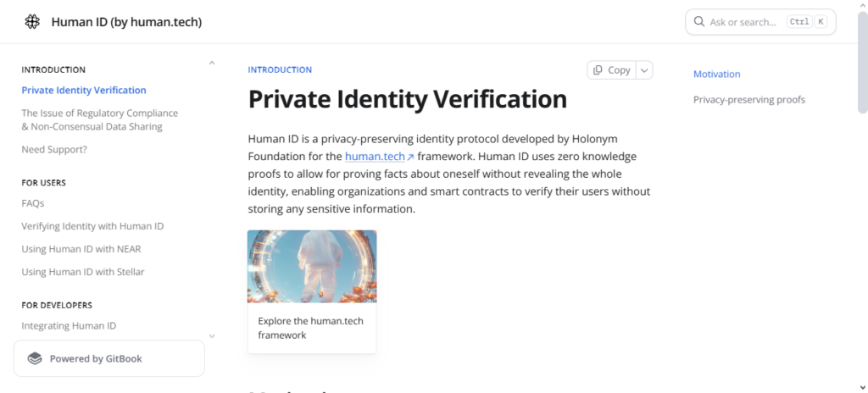This screenshot has width=868, height=393.
Task: Open the Need Support? page
Action: pyautogui.click(x=54, y=149)
